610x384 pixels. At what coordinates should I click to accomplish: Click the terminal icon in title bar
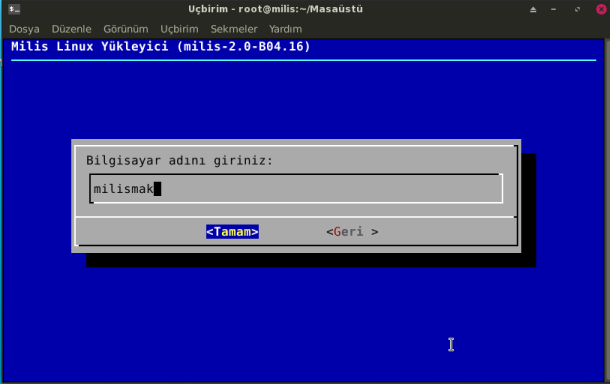[x=14, y=9]
